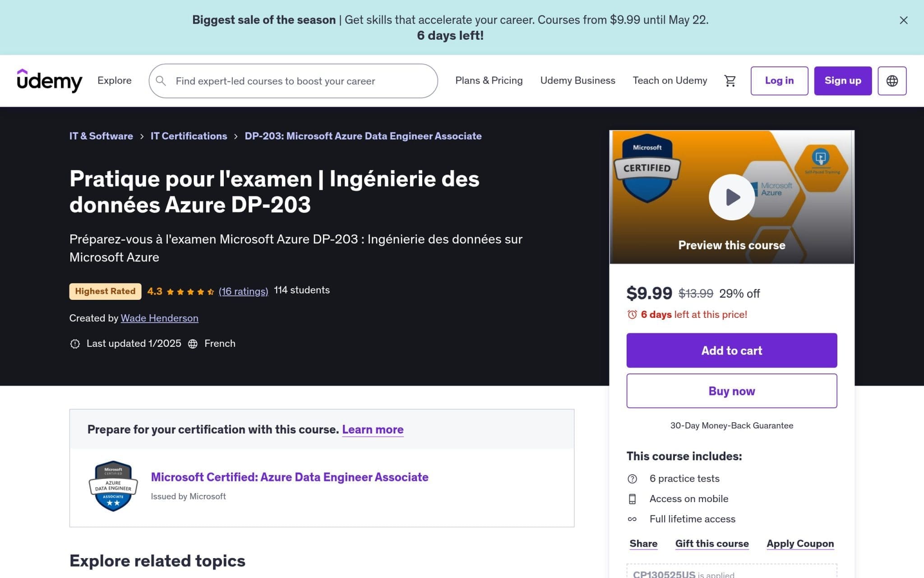
Task: Click the Sign up button
Action: (x=842, y=81)
